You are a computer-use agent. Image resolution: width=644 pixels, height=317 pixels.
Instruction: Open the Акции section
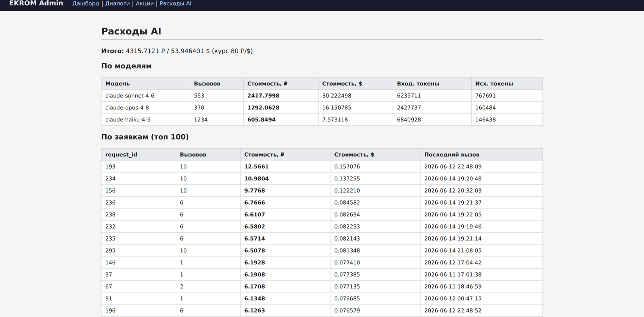tap(145, 3)
